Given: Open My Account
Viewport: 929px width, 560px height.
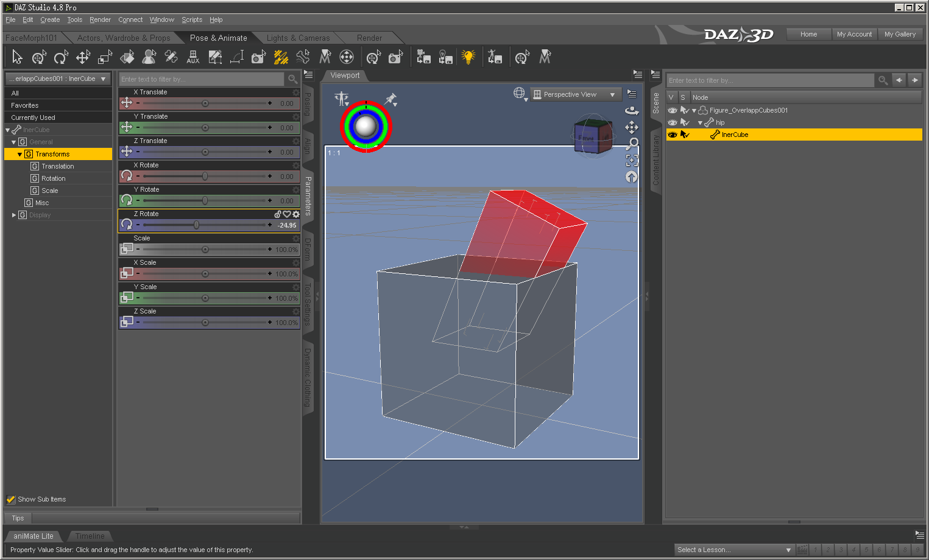Looking at the screenshot, I should tap(854, 34).
